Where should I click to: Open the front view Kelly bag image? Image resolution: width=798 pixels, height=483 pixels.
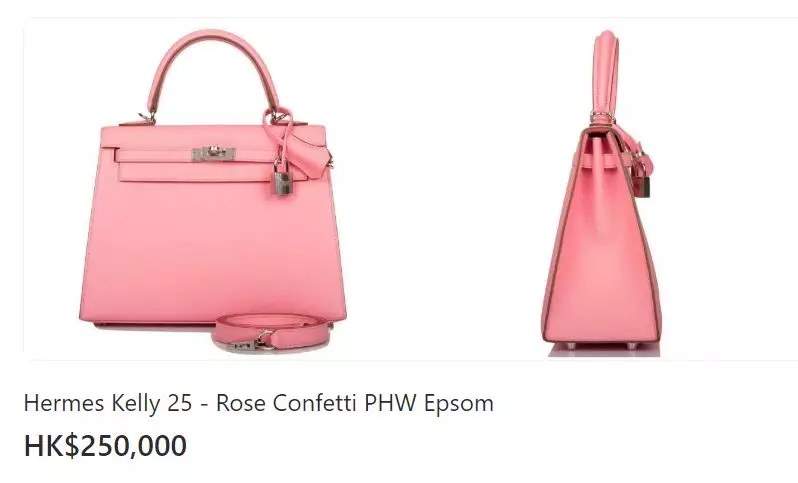213,191
